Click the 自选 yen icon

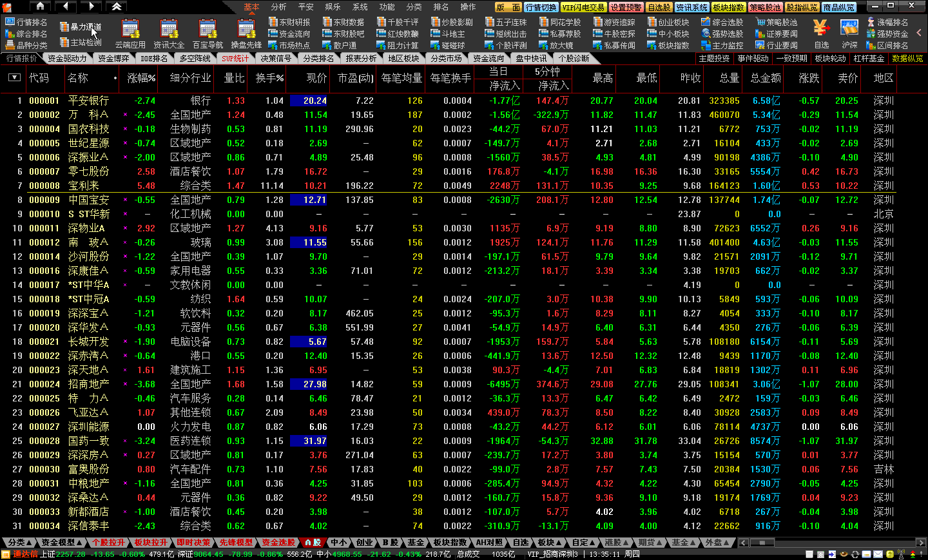[x=821, y=34]
